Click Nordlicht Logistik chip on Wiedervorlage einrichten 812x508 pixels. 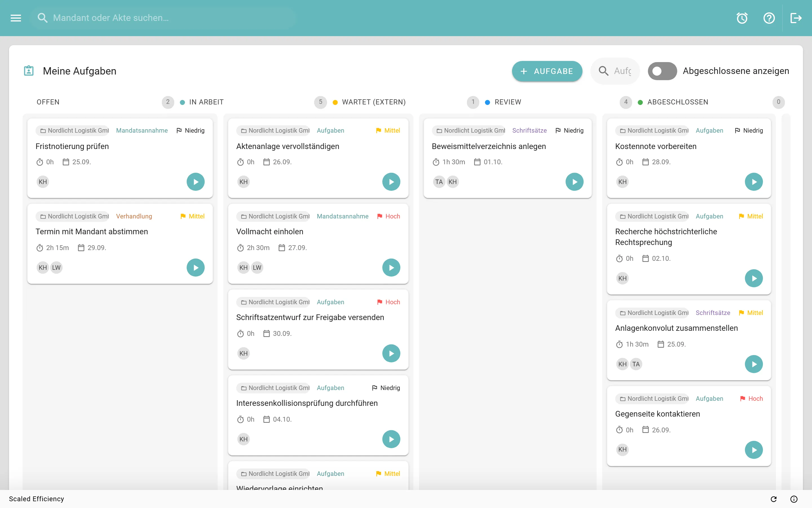pos(273,473)
